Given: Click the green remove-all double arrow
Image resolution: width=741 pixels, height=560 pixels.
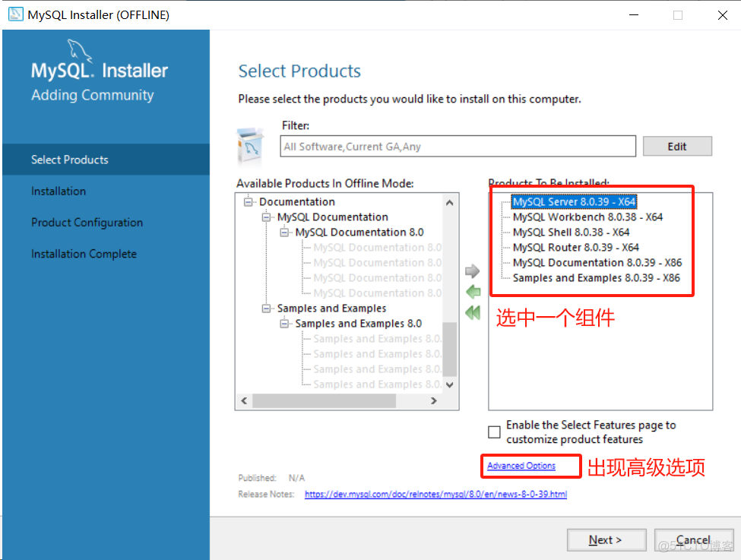Looking at the screenshot, I should (x=473, y=312).
